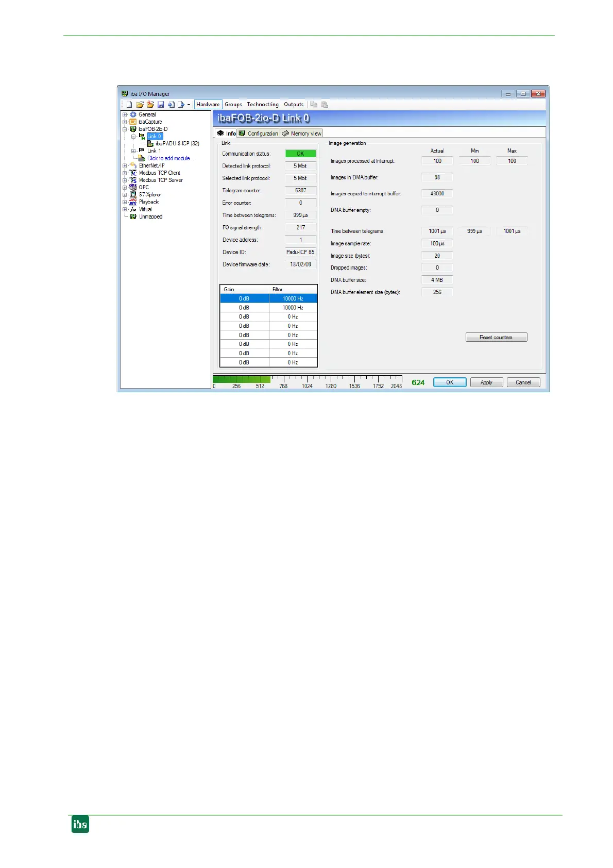Image resolution: width=613 pixels, height=868 pixels.
Task: Select the highlighted 10000 Hz filter cell
Action: coord(293,298)
